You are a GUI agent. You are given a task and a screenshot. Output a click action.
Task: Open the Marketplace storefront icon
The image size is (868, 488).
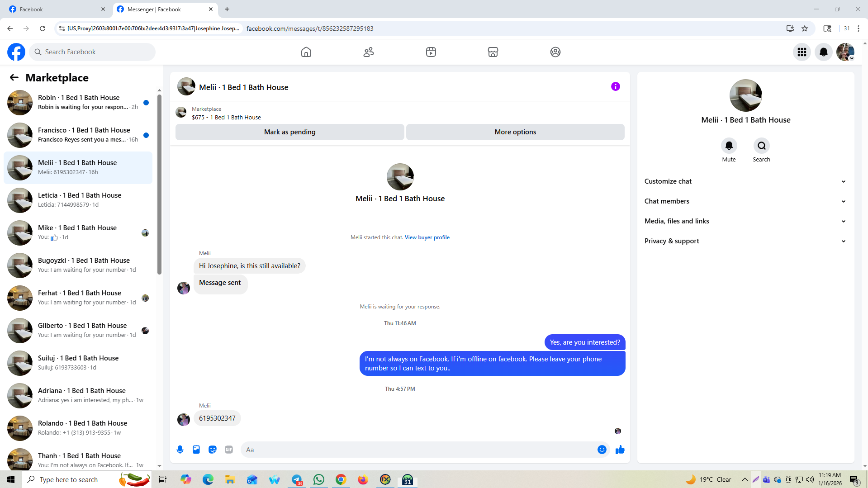pyautogui.click(x=493, y=52)
